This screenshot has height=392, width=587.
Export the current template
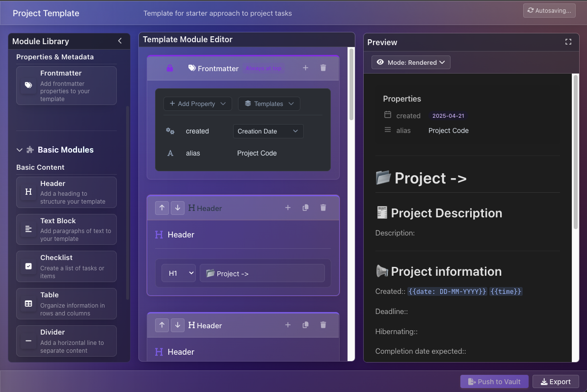click(556, 381)
